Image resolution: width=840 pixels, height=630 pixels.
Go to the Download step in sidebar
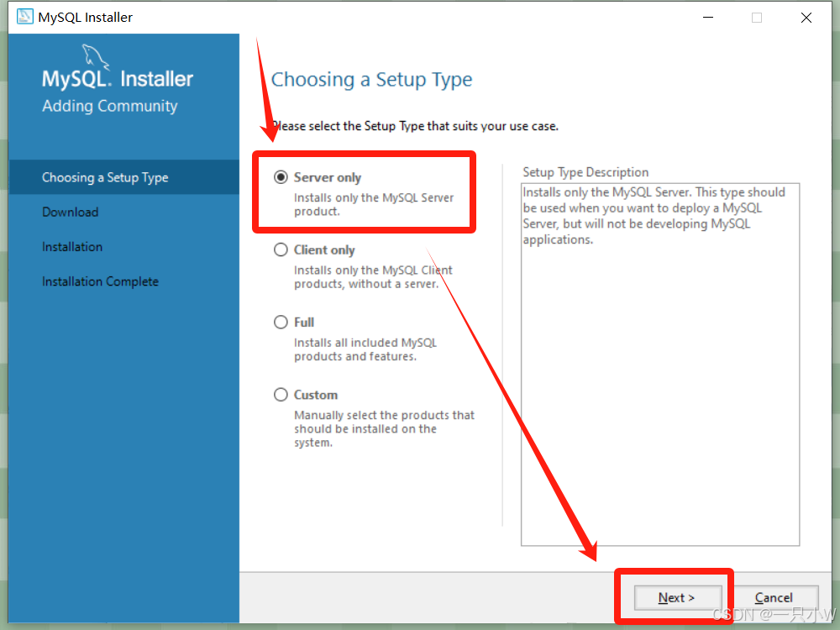[x=71, y=213]
